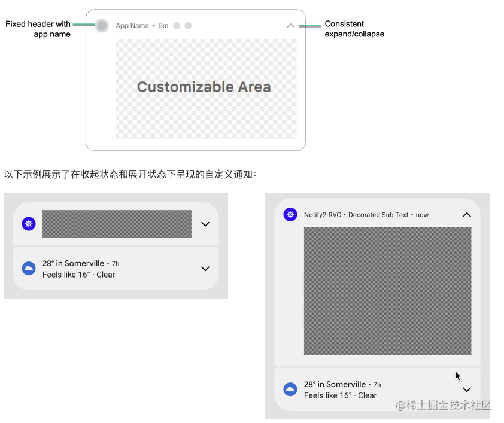Click the 28° in Somerville title in the left panel
The height and width of the screenshot is (423, 504).
pos(73,263)
